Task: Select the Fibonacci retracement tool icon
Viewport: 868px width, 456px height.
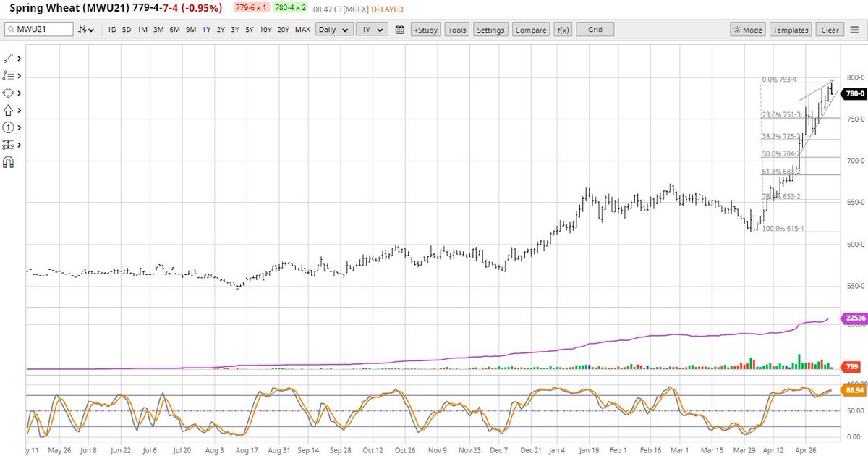Action: (9, 75)
